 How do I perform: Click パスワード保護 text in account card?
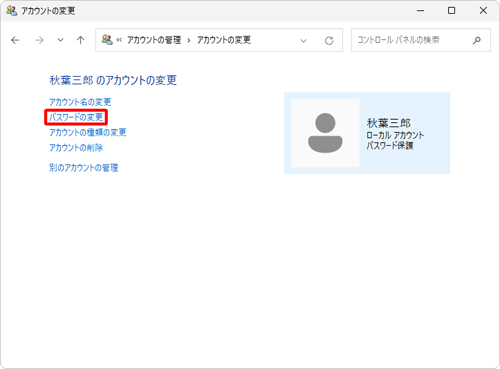coord(390,145)
